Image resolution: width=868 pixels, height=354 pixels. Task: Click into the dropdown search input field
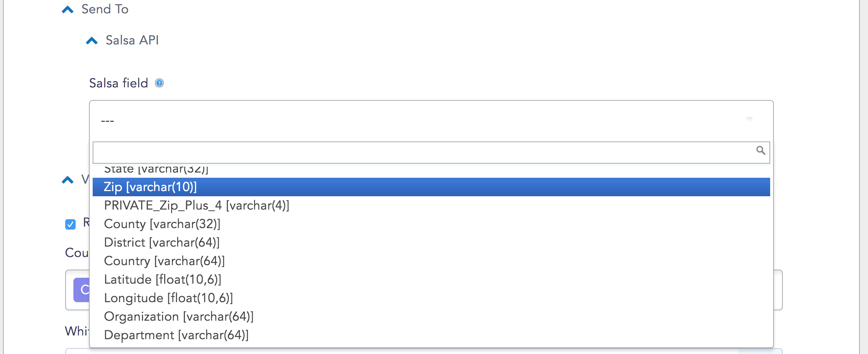pyautogui.click(x=431, y=153)
